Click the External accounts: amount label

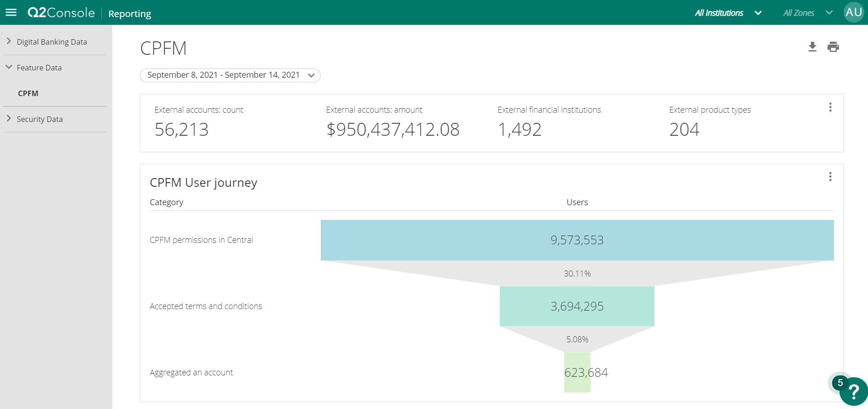(374, 110)
